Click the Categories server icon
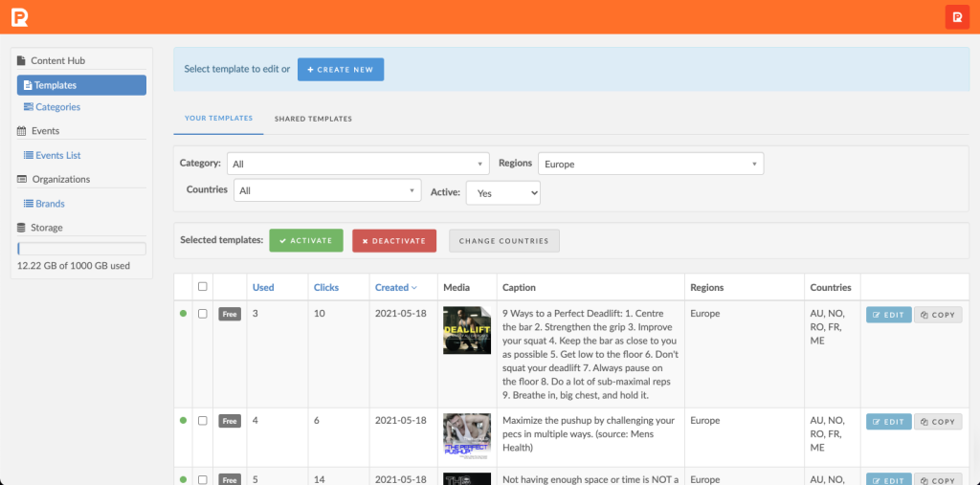 pyautogui.click(x=28, y=107)
